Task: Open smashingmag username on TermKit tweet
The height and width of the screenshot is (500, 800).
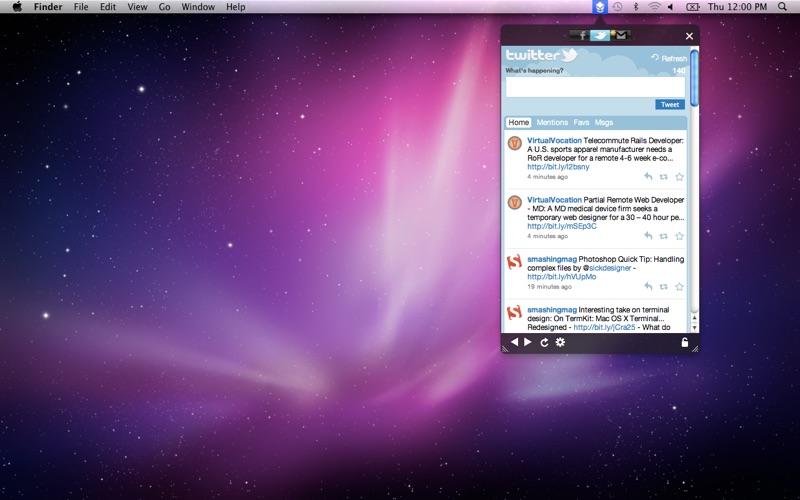Action: [552, 310]
